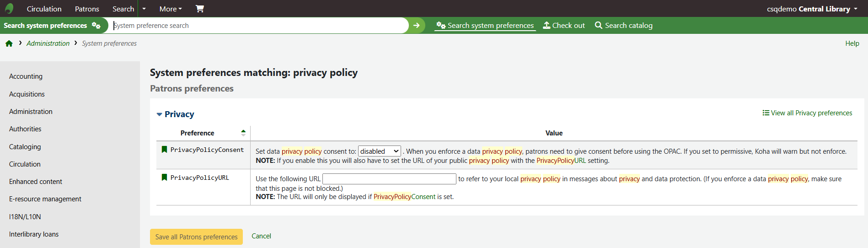The height and width of the screenshot is (248, 868).
Task: Click the Koha leaf logo icon
Action: pos(9,9)
